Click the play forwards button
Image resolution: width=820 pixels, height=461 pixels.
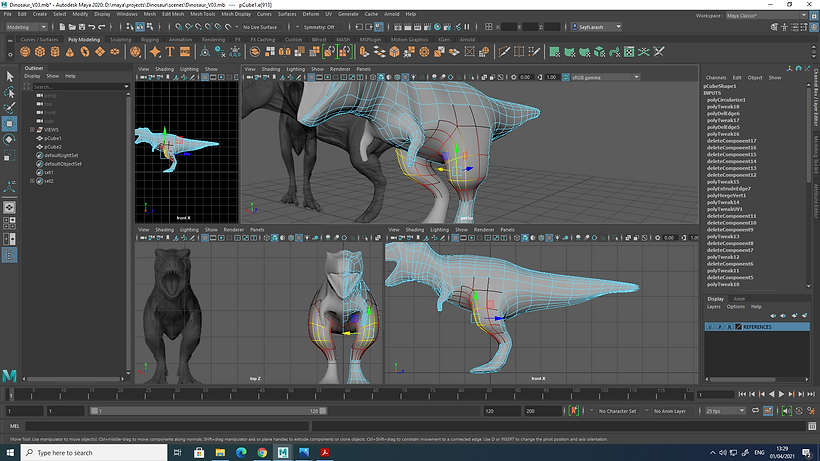point(781,394)
